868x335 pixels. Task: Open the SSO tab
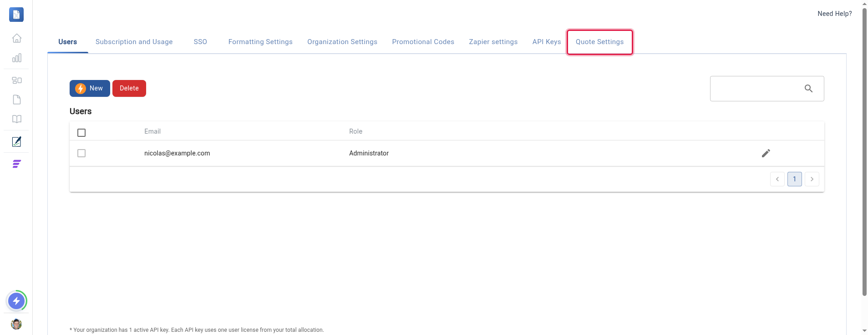click(200, 42)
